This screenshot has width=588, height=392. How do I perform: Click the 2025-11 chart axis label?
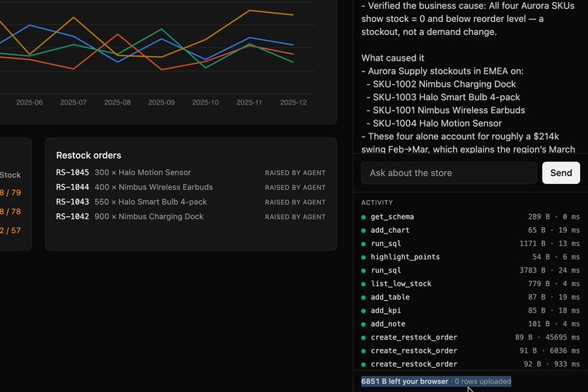[x=249, y=102]
